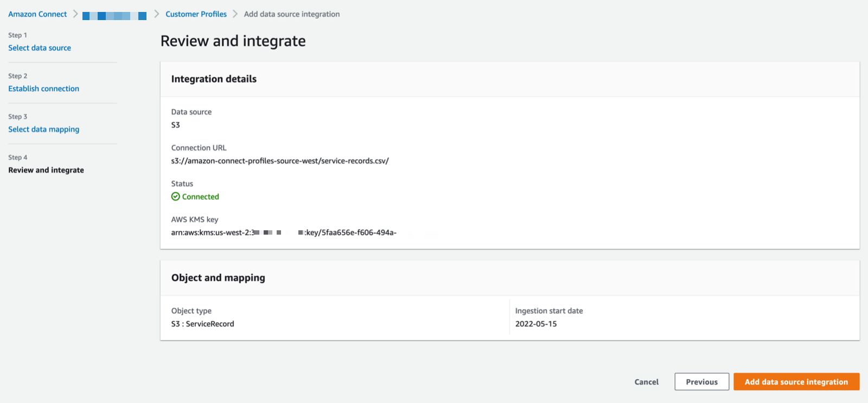
Task: Select the Review and integrate step
Action: coord(46,170)
